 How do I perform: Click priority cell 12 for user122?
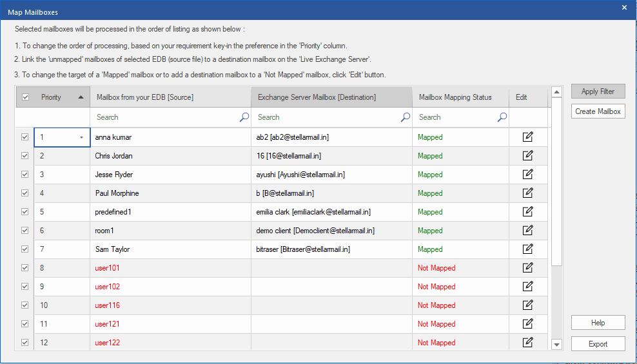[62, 343]
